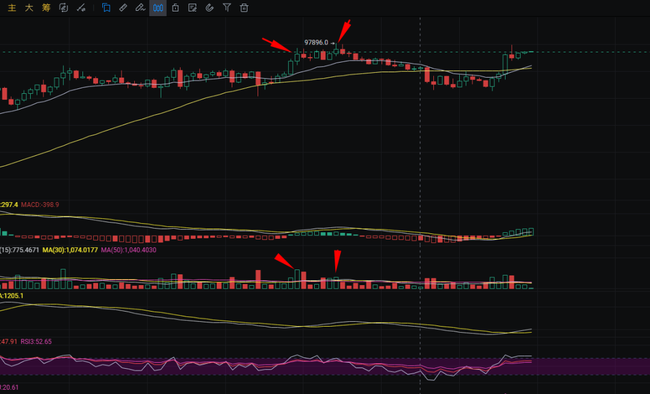
Task: Toggle the highlighted candlestick pattern tool
Action: click(x=158, y=7)
